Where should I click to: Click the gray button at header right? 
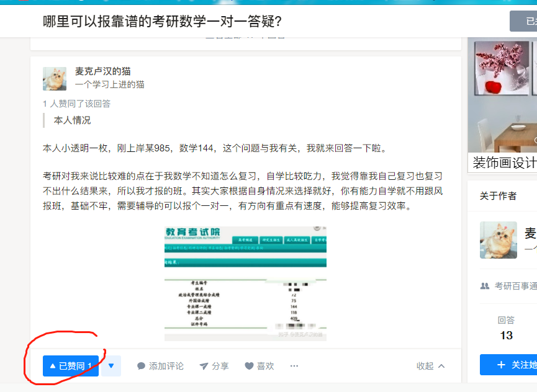tap(523, 21)
